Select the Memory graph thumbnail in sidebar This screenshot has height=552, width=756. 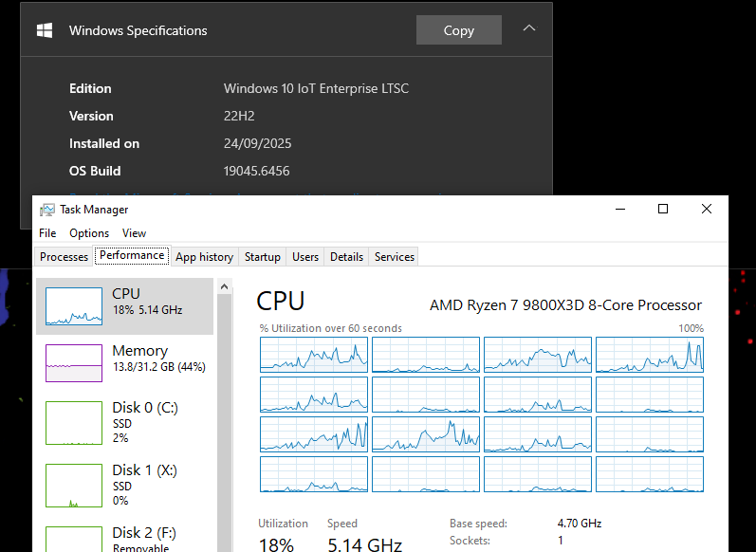tap(74, 363)
